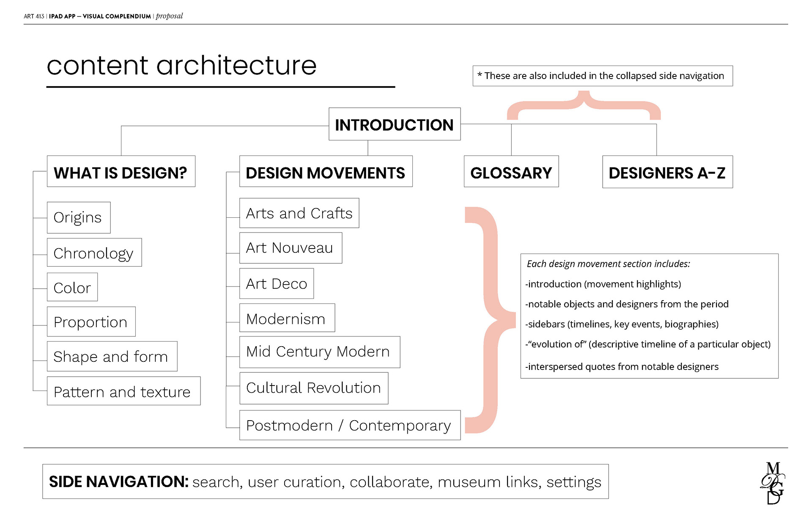
Task: Select the Origins item
Action: (79, 217)
